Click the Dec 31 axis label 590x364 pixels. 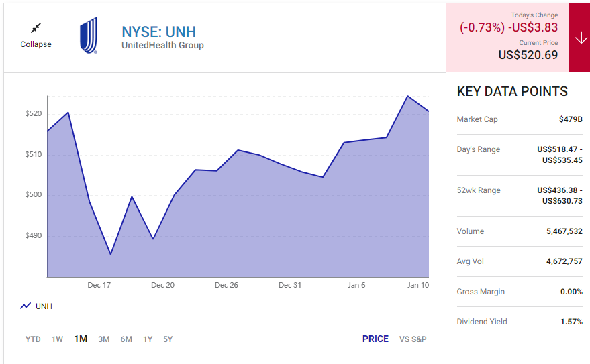click(x=290, y=285)
